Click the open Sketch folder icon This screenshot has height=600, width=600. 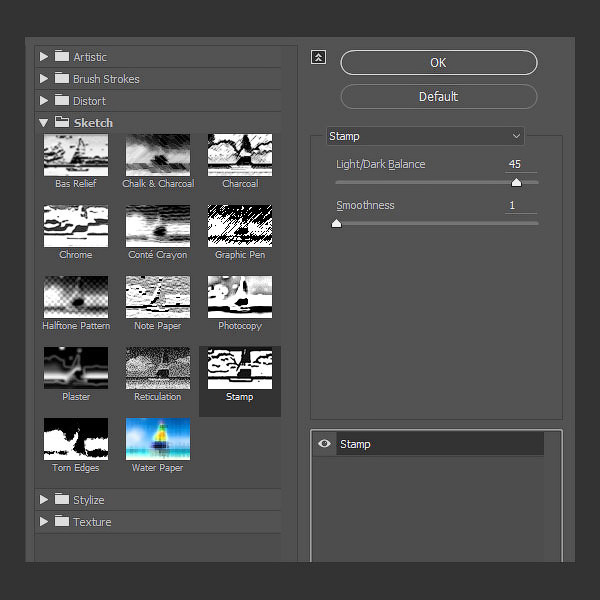62,122
